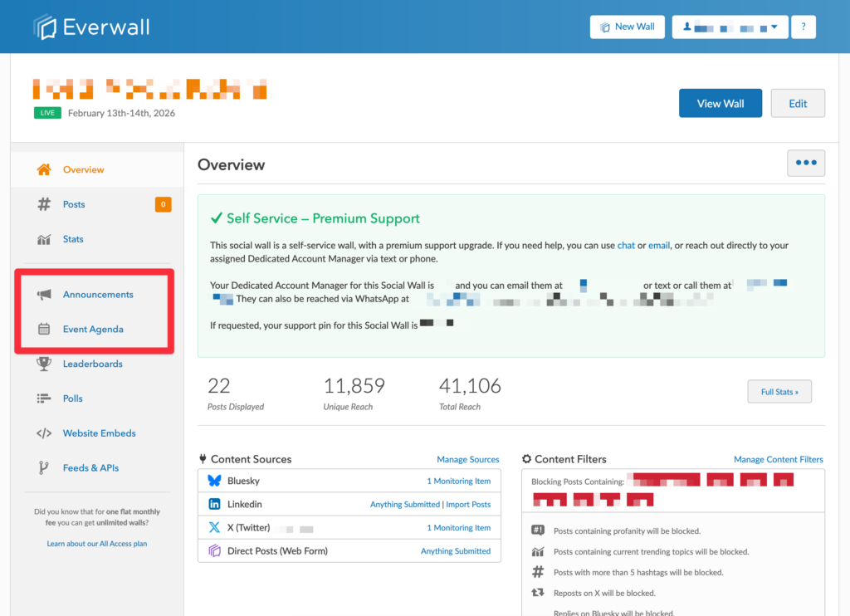Open the LinkedIn Import Posts link

pos(468,504)
